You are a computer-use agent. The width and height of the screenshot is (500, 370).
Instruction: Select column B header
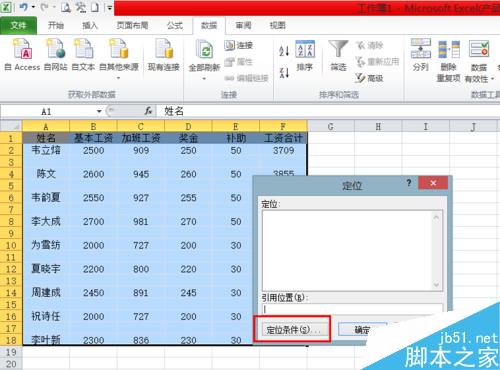point(93,127)
